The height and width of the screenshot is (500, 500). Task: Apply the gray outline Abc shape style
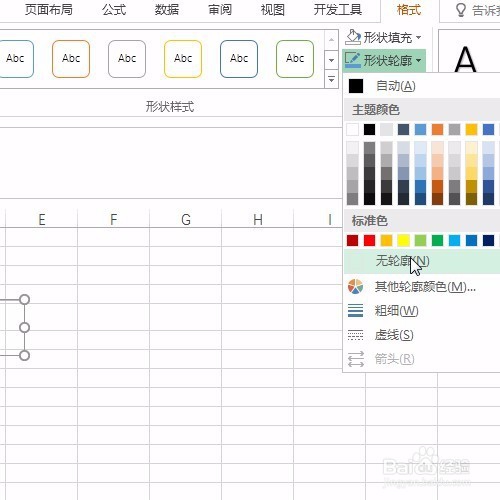click(x=127, y=59)
